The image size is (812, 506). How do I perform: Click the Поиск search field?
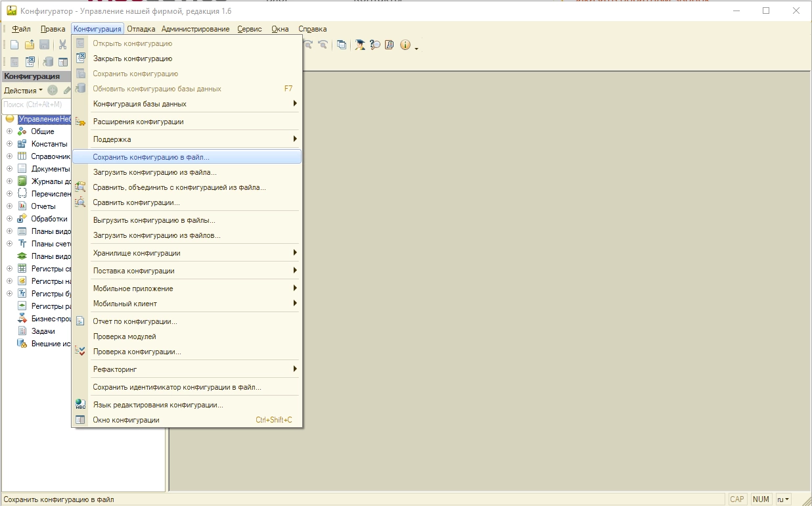pyautogui.click(x=35, y=104)
